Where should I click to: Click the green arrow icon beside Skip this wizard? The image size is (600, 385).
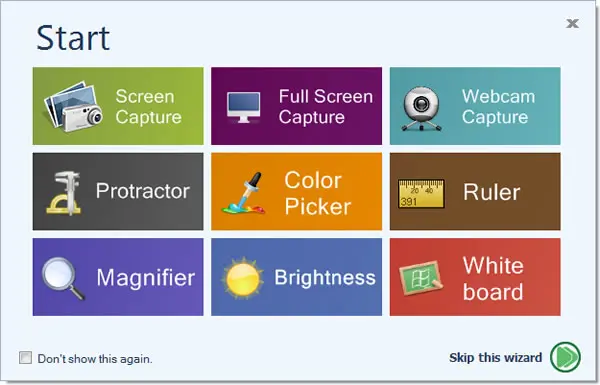(x=565, y=357)
